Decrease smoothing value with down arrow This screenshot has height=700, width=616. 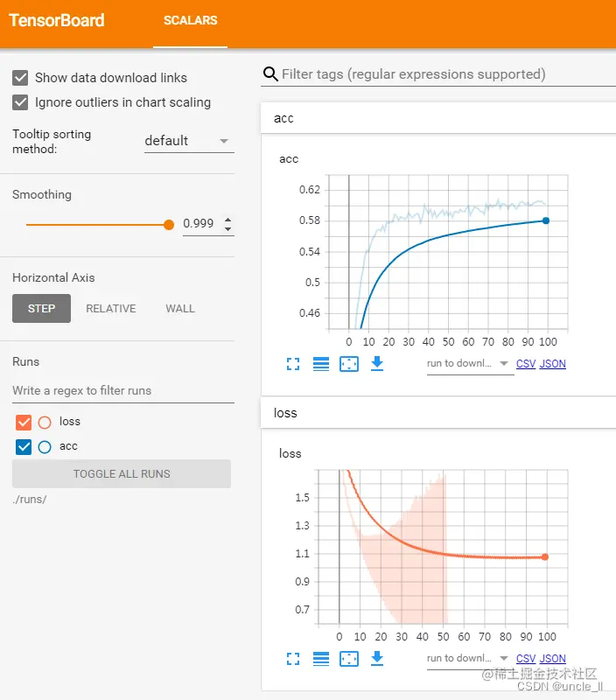coord(228,228)
